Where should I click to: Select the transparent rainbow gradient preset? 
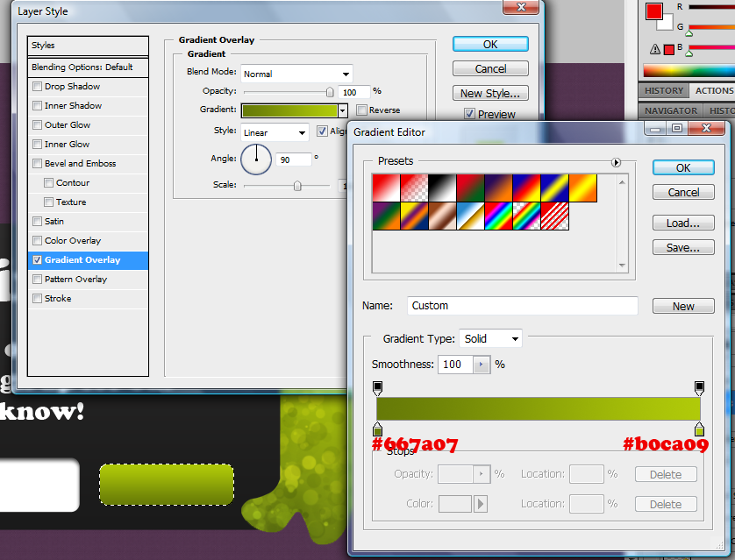coord(527,216)
